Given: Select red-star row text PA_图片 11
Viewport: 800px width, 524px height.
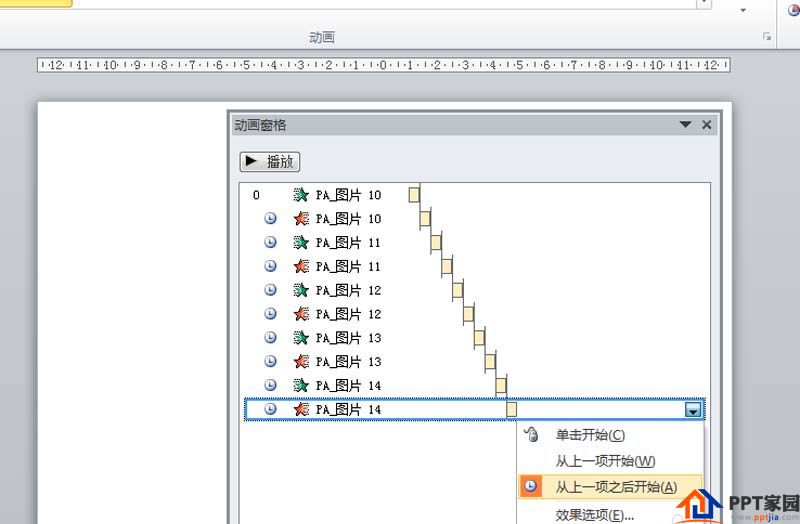Looking at the screenshot, I should point(348,266).
